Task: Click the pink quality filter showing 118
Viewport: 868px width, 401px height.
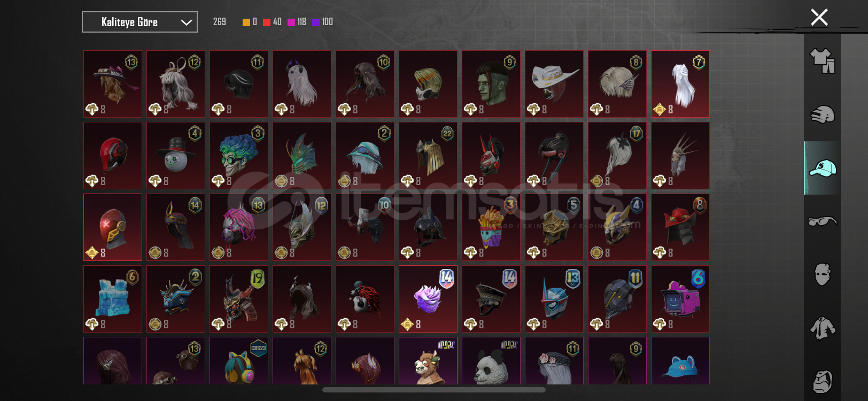Action: coord(297,22)
